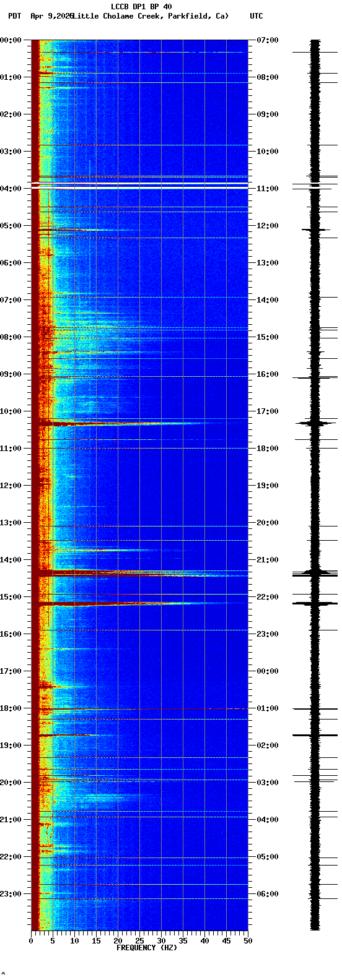This screenshot has height=980, width=342.
Task: Select the 10:00 label on PDT axis
Action: coord(11,411)
